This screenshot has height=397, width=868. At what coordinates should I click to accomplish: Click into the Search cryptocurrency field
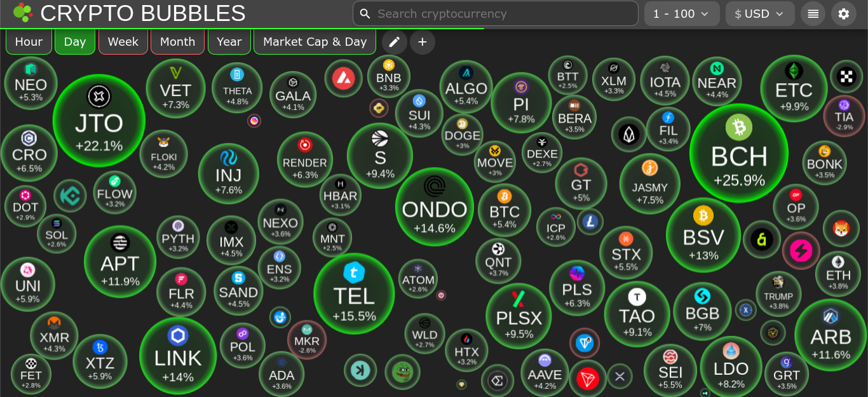click(496, 13)
